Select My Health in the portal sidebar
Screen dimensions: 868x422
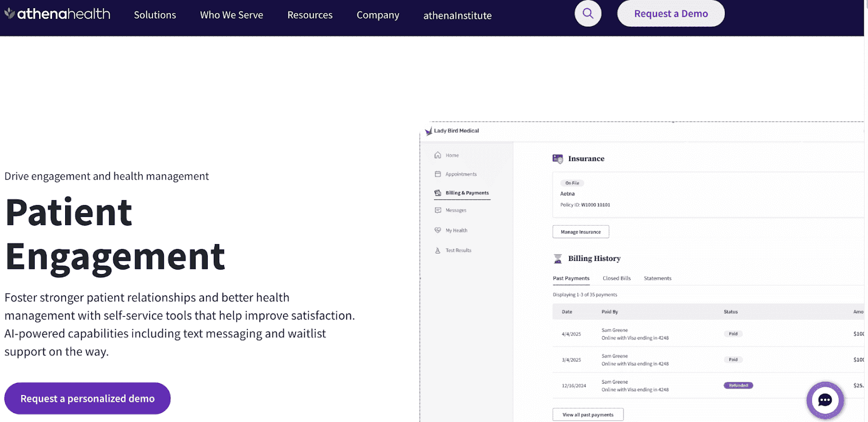pyautogui.click(x=456, y=230)
